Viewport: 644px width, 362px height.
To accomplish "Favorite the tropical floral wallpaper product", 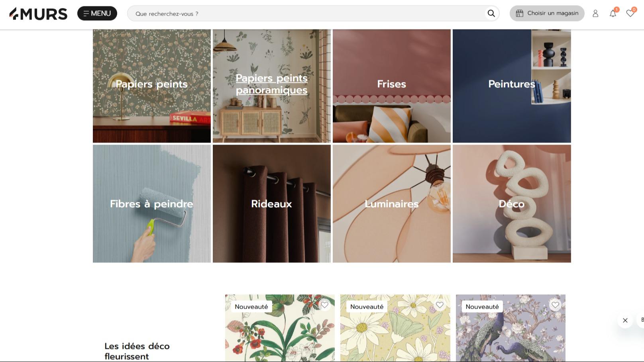I will 324,305.
